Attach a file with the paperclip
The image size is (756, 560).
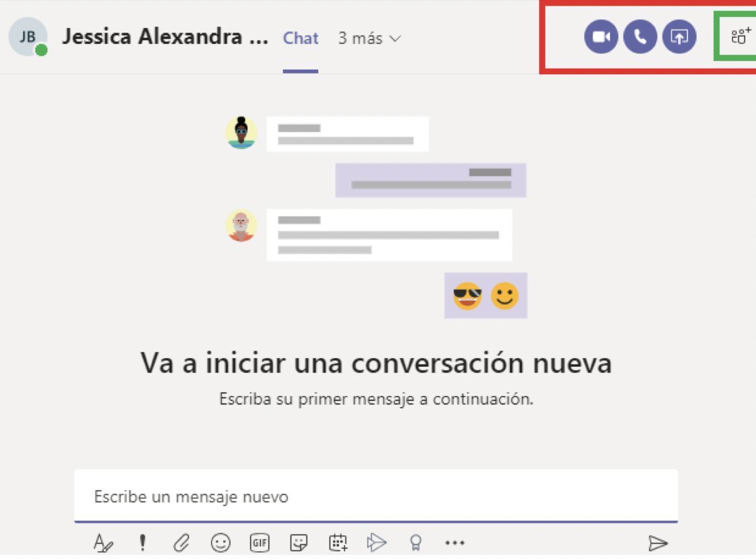(x=181, y=542)
